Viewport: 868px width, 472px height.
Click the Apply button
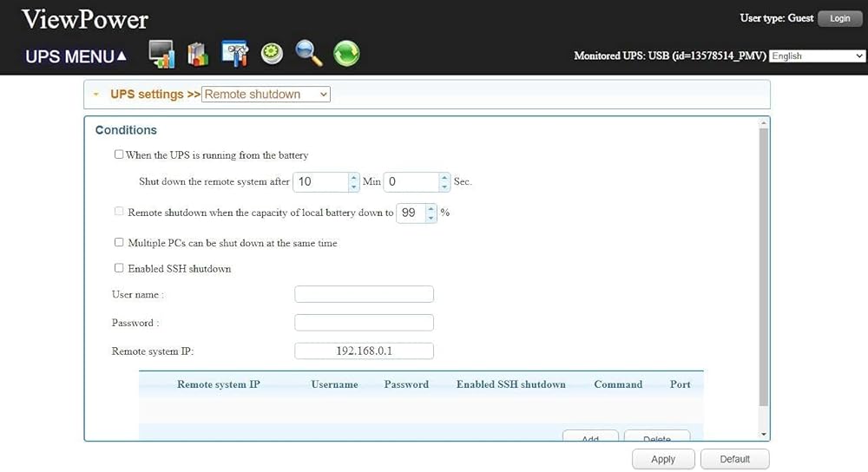(663, 459)
